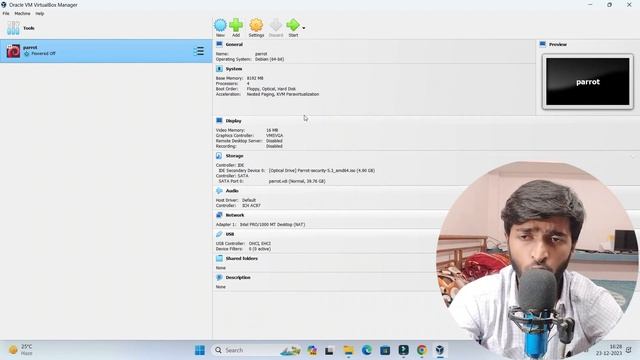The height and width of the screenshot is (360, 640).
Task: Open Microsoft Edge from taskbar
Action: click(367, 350)
